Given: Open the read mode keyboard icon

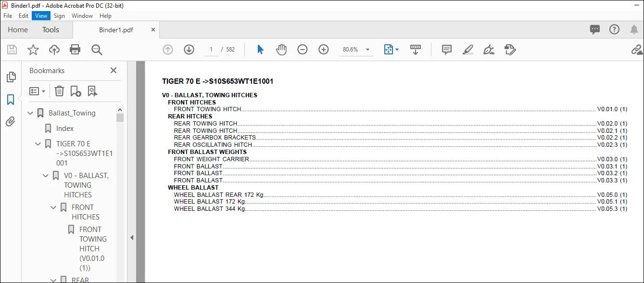Looking at the screenshot, I should point(416,50).
